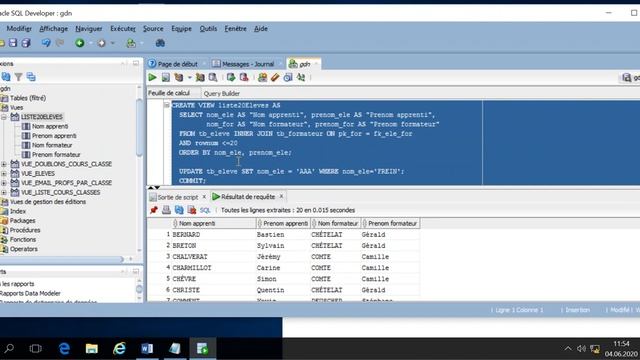The image size is (640, 360).
Task: Click the Rollback icon in worksheet toolbar
Action: click(x=244, y=77)
